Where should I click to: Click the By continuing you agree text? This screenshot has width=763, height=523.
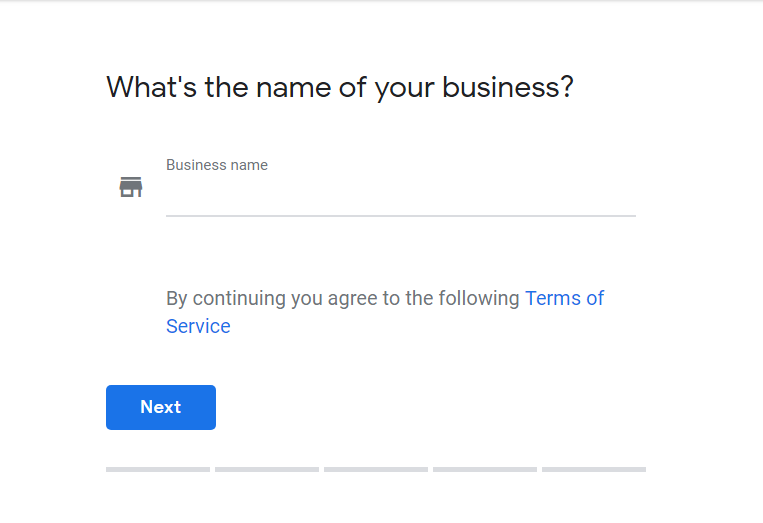click(343, 298)
